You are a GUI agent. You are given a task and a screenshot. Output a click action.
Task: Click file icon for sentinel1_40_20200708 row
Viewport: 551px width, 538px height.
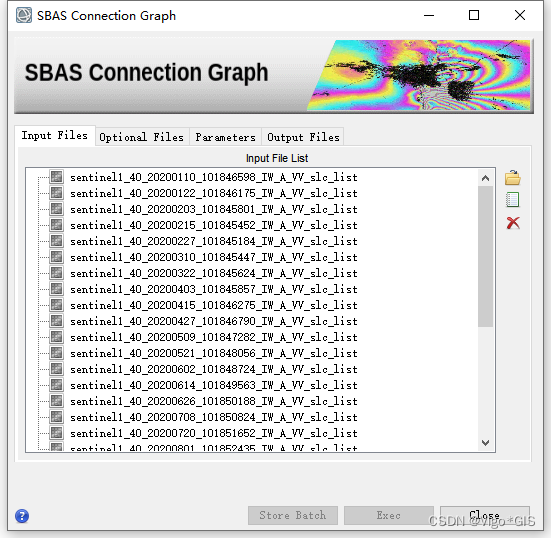point(56,416)
